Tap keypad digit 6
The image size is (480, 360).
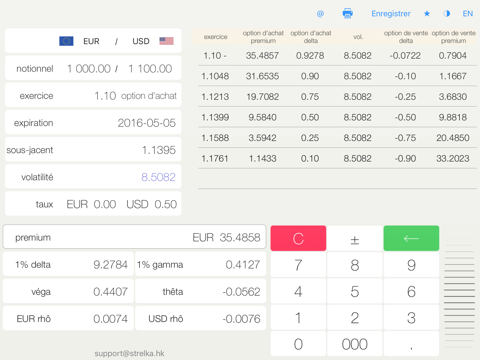pos(411,291)
